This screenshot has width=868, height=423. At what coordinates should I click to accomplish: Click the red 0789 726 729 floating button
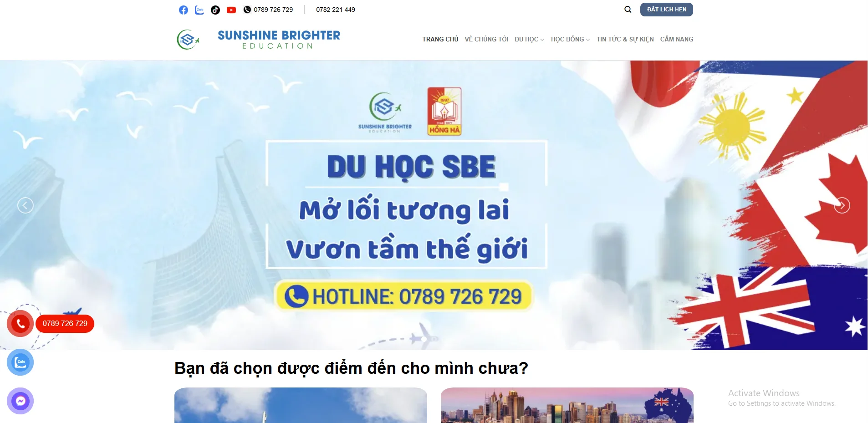coord(65,324)
